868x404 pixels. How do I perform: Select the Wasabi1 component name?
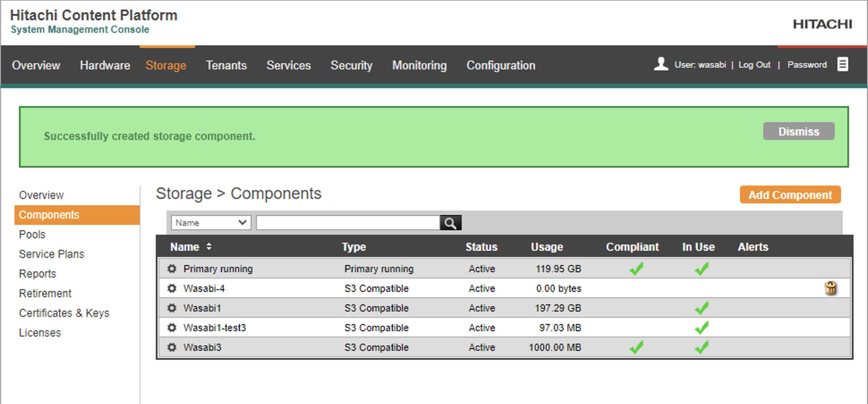tap(202, 308)
